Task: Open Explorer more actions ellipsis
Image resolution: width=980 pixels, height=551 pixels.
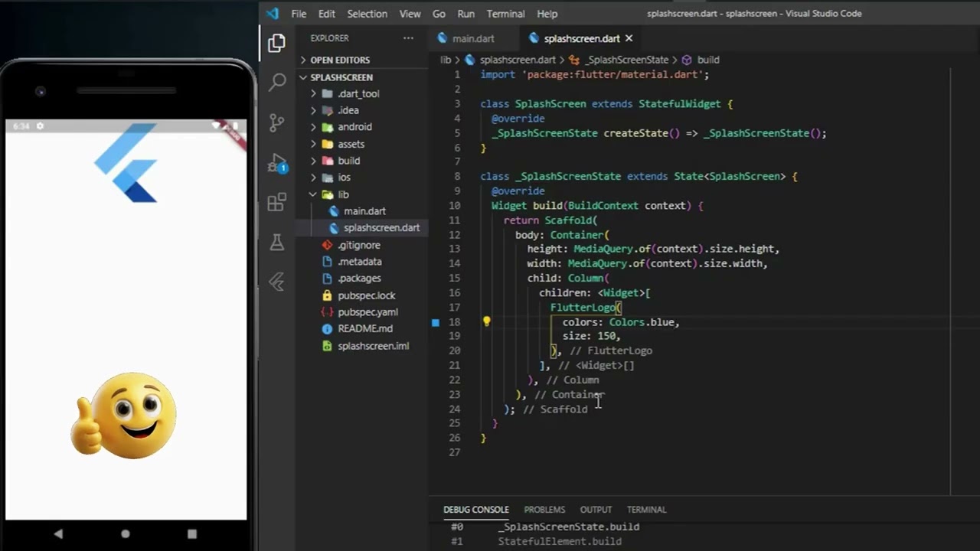Action: 408,38
